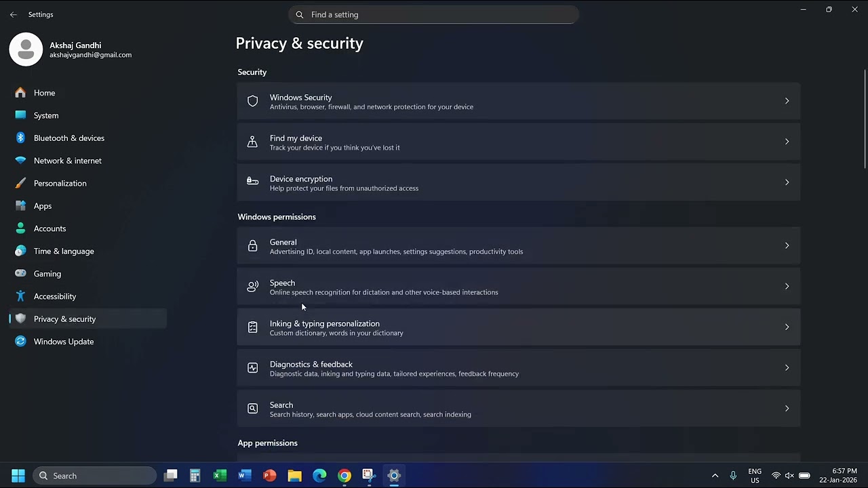Screen dimensions: 868x488
Task: Select Privacy & security in the sidebar
Action: 88,319
